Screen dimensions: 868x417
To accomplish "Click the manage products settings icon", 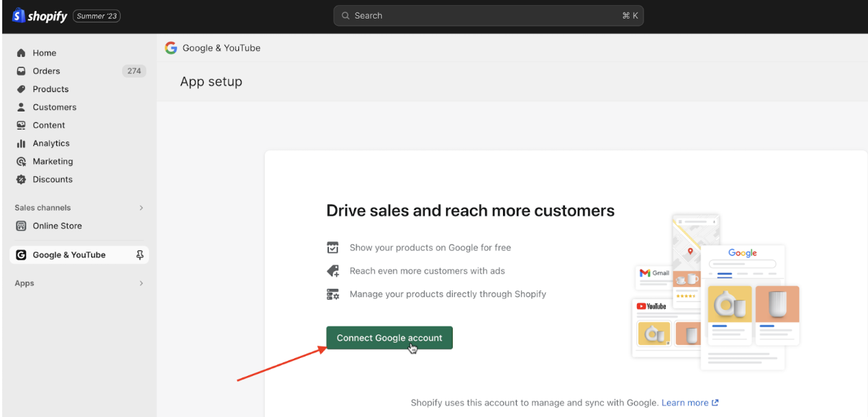I will [333, 294].
